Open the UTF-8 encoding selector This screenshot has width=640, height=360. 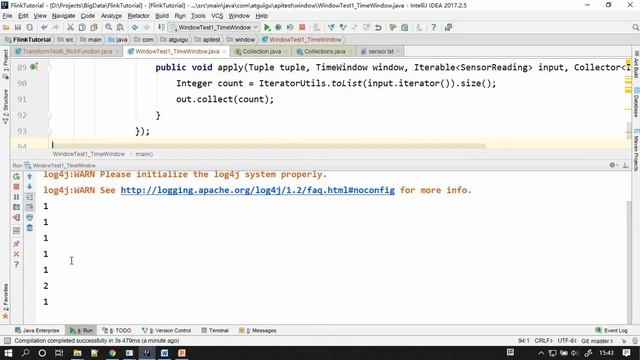point(567,340)
